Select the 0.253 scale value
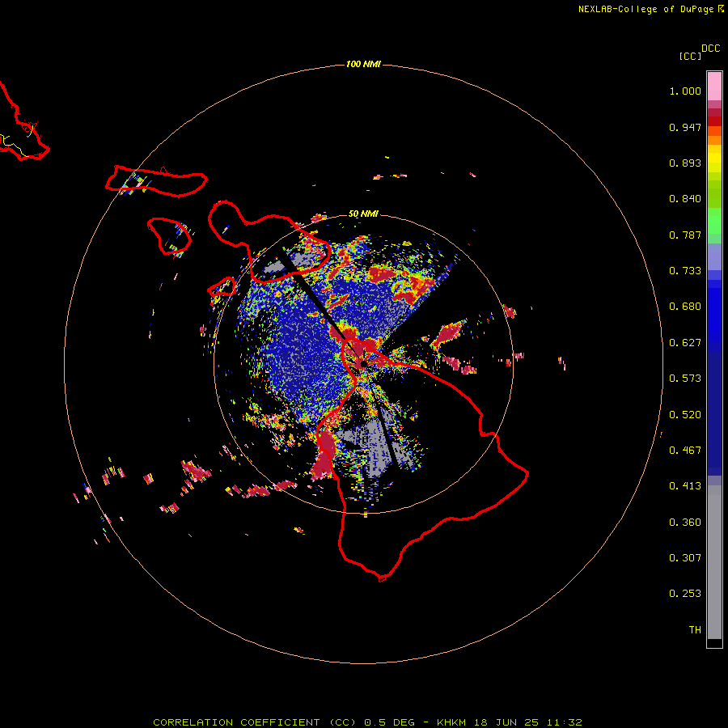This screenshot has width=728, height=728. pyautogui.click(x=685, y=594)
